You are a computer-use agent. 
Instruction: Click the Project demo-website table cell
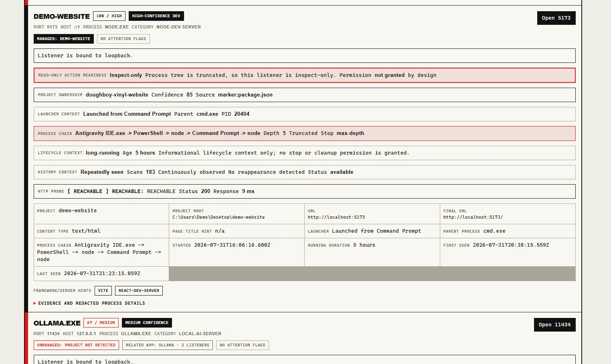pyautogui.click(x=101, y=214)
